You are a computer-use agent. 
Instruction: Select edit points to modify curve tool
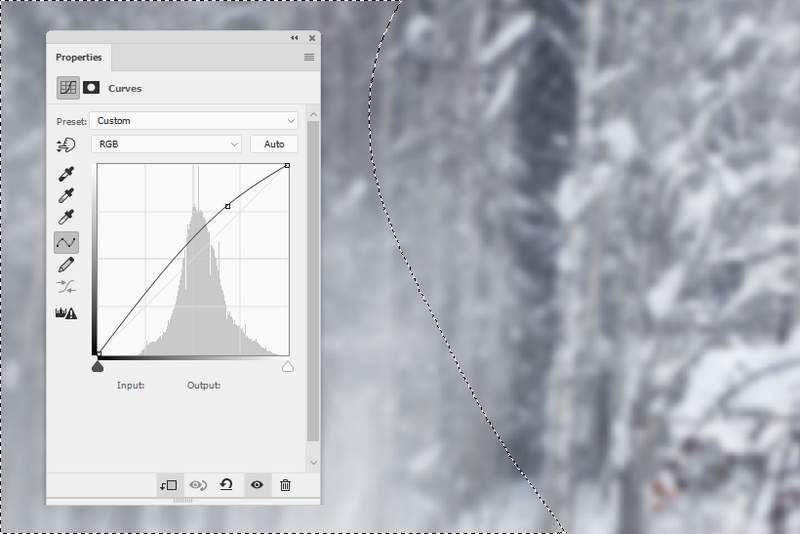point(66,242)
